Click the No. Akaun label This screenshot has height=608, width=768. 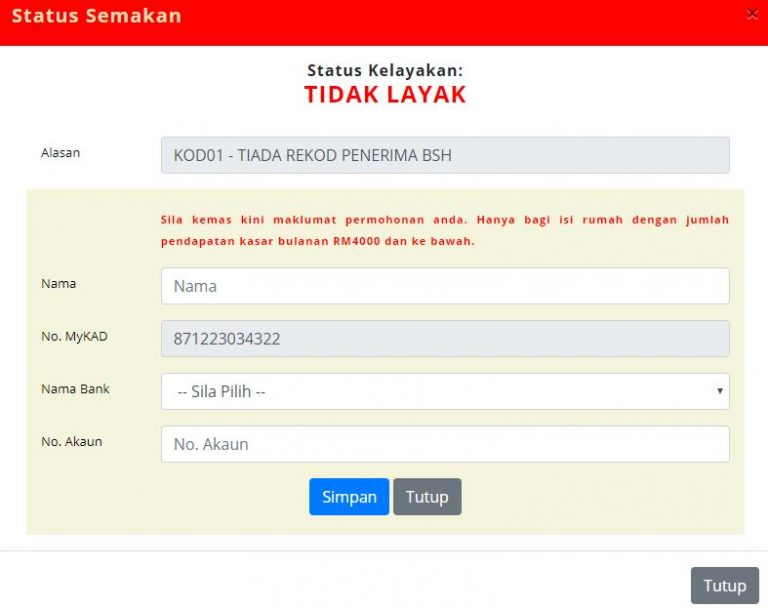[72, 441]
